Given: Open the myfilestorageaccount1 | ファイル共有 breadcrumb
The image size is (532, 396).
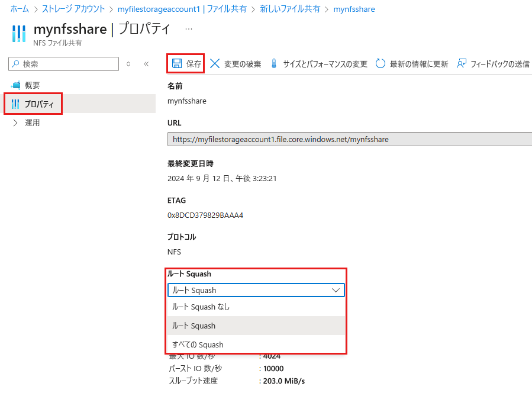Looking at the screenshot, I should click(x=182, y=9).
